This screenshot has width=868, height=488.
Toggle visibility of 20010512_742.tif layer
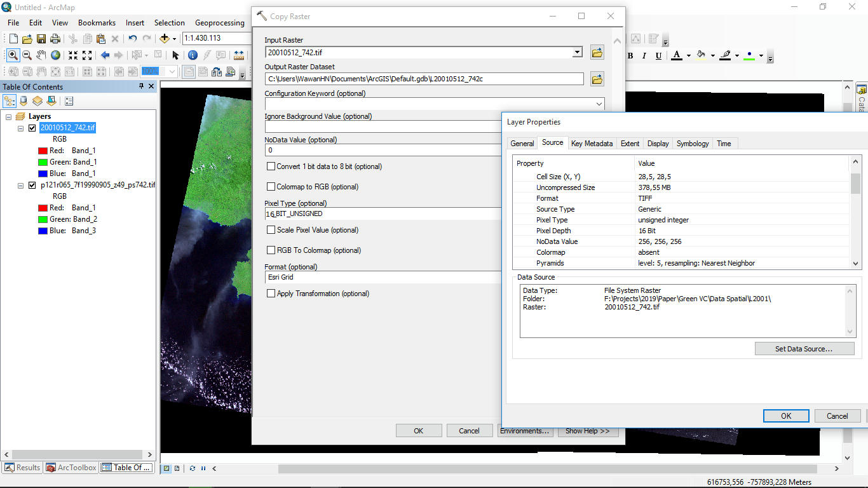point(32,128)
